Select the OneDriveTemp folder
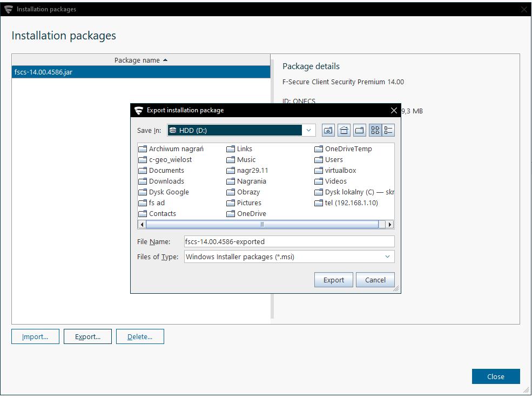The width and height of the screenshot is (532, 398). tap(343, 149)
